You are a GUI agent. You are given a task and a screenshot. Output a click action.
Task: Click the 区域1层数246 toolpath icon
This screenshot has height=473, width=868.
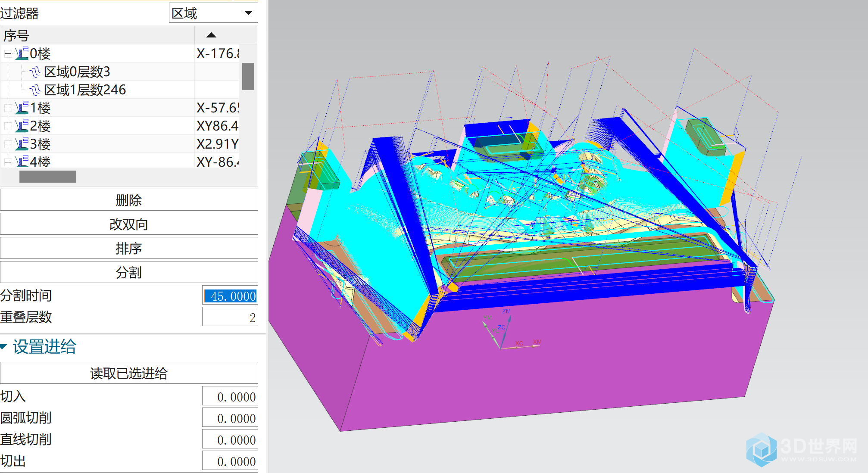point(36,90)
